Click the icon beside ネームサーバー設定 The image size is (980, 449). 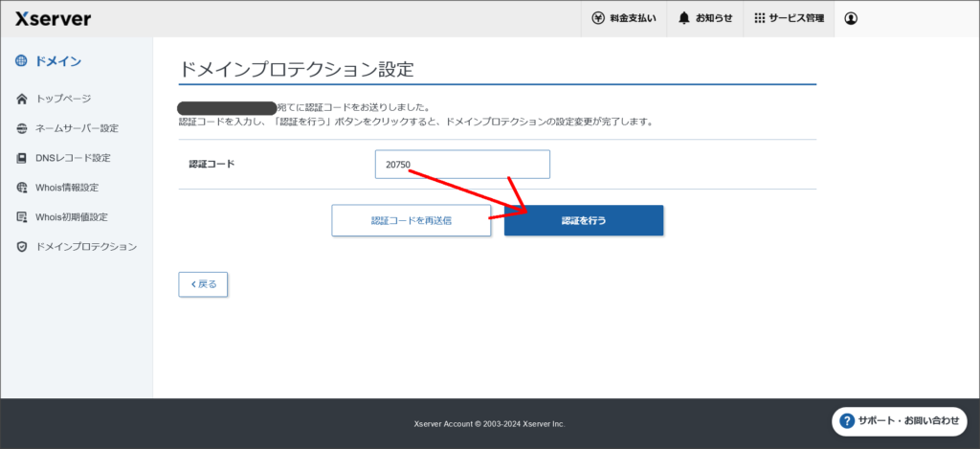pos(22,129)
